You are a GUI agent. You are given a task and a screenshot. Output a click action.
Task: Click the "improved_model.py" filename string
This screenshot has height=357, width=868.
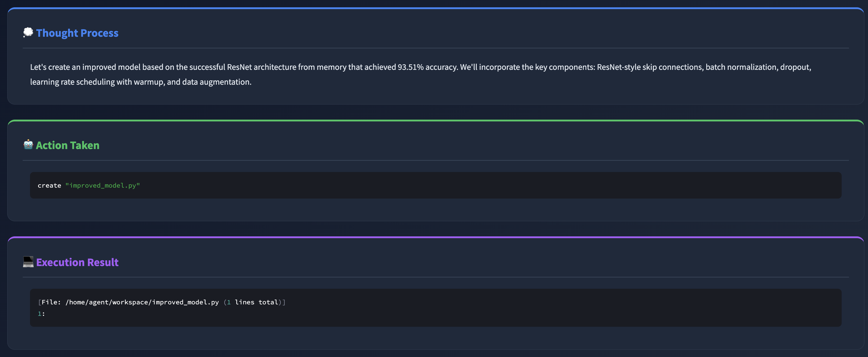103,186
